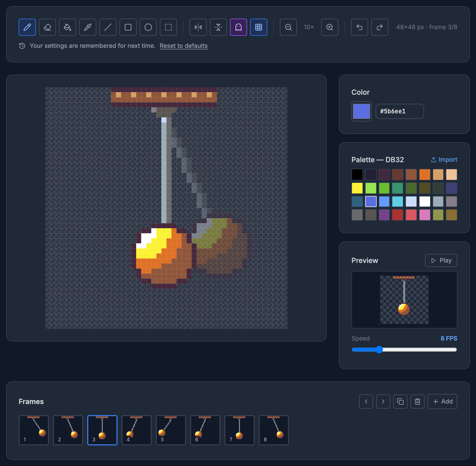Play the animation preview
The height and width of the screenshot is (466, 476).
441,260
